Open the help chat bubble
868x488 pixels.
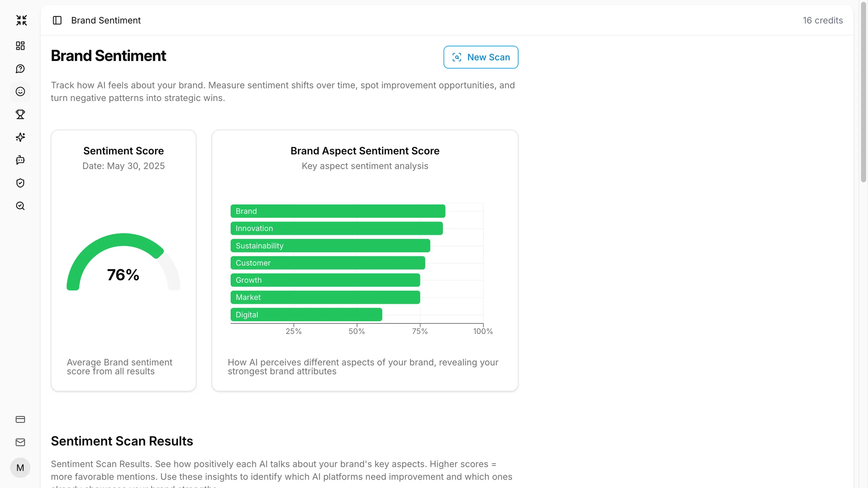20,69
